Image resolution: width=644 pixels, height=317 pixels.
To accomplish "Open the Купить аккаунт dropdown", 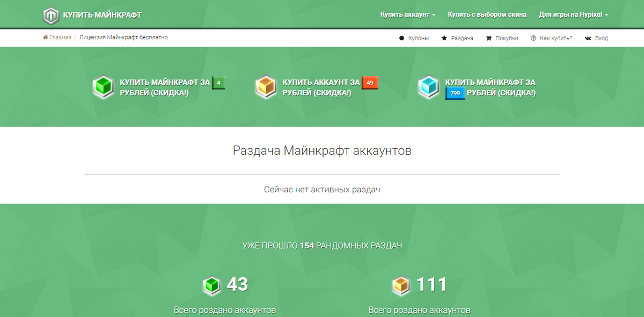I will coord(404,14).
